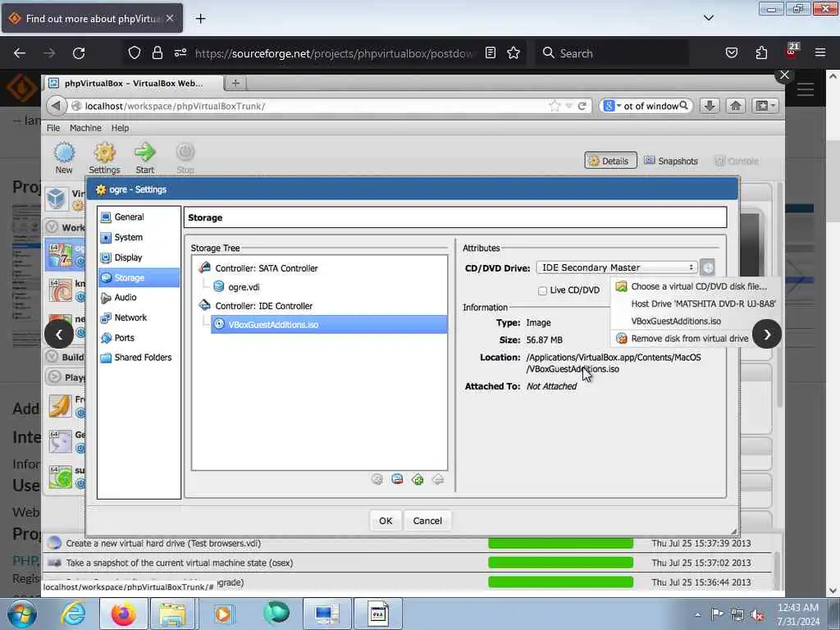Click the Firefox reload page icon
The width and height of the screenshot is (840, 630).
click(79, 53)
